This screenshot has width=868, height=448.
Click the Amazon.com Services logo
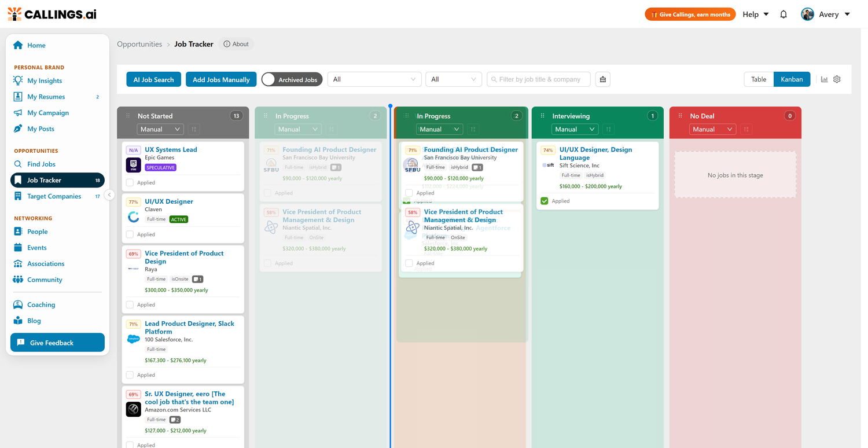coord(134,409)
